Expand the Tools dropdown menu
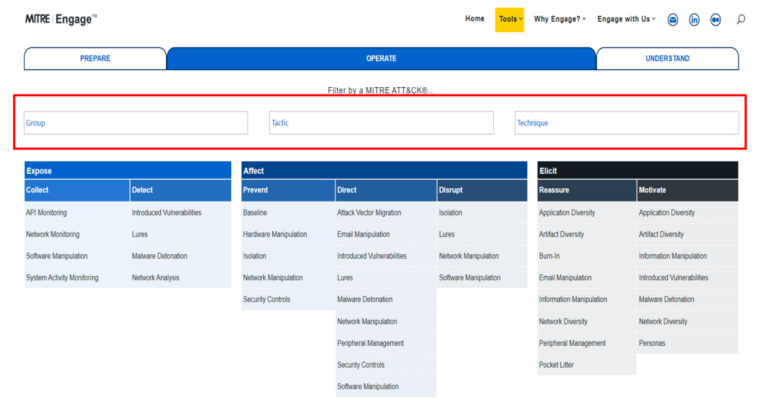Viewport: 768px width, 416px height. pos(509,20)
